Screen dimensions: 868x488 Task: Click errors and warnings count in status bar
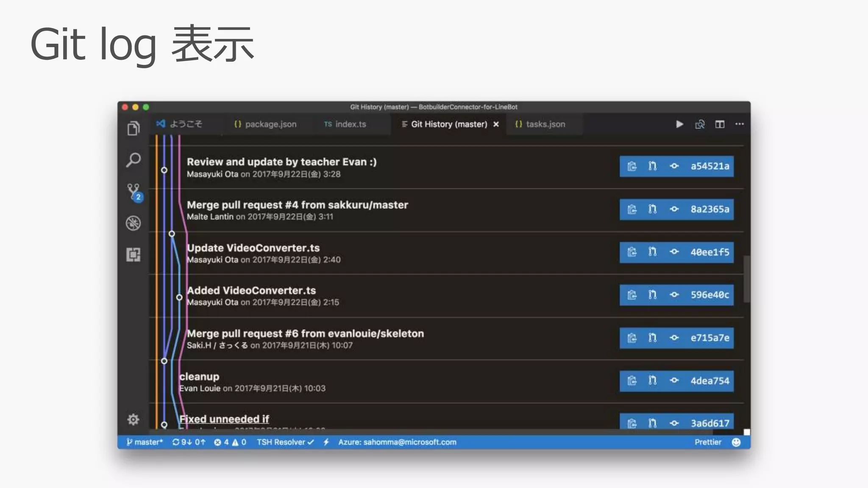tap(230, 442)
